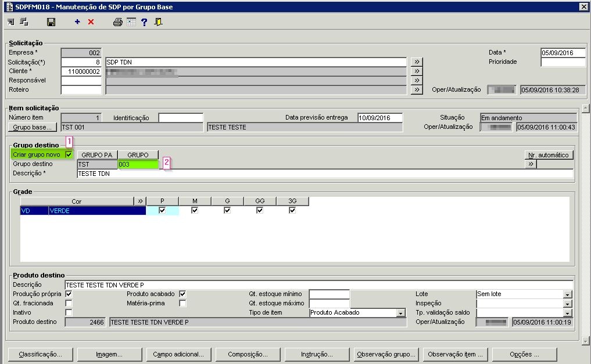Select the VERDE color row

[83, 211]
